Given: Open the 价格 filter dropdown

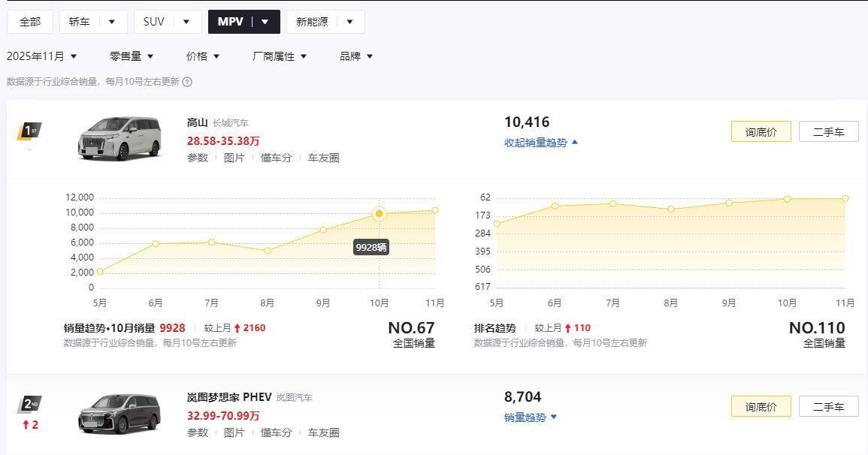Looking at the screenshot, I should (203, 56).
